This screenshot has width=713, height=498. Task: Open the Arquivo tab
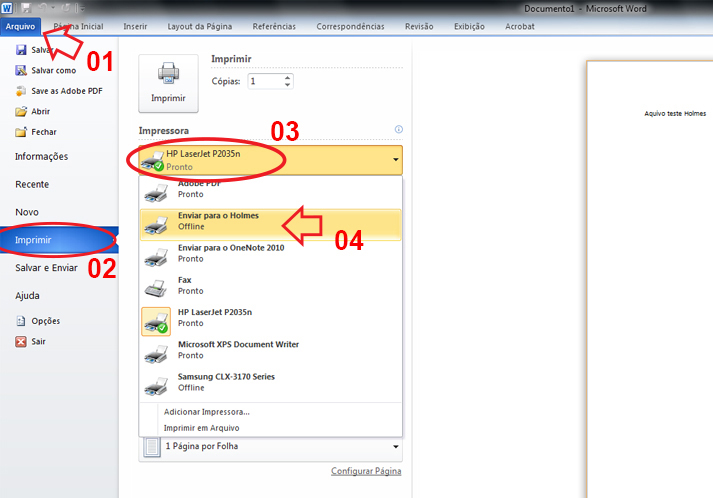pyautogui.click(x=20, y=27)
